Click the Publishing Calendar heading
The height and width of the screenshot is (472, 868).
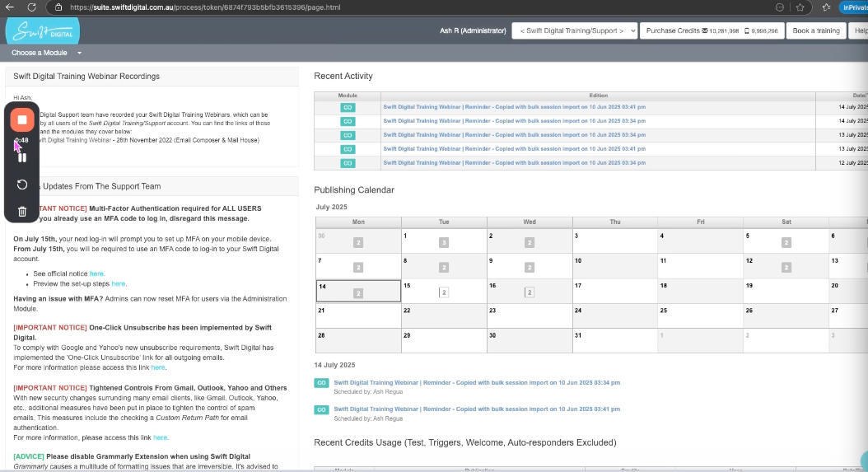(354, 190)
